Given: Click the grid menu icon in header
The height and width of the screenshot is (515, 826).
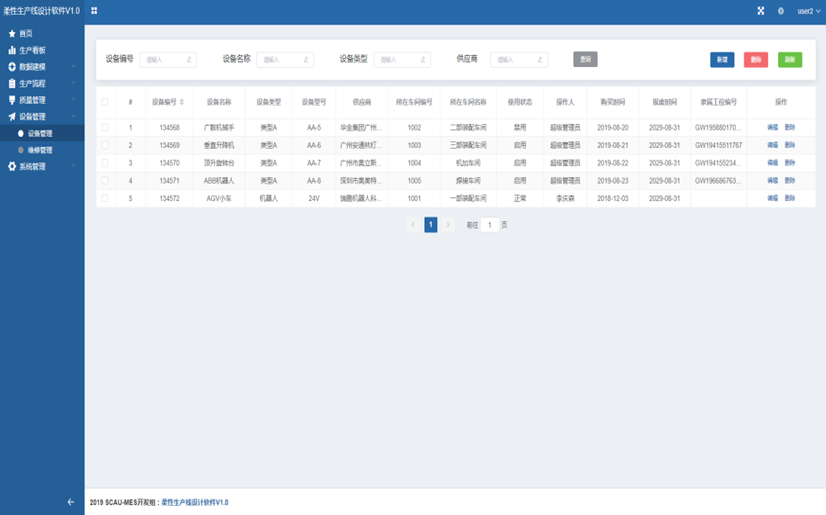Looking at the screenshot, I should [94, 11].
